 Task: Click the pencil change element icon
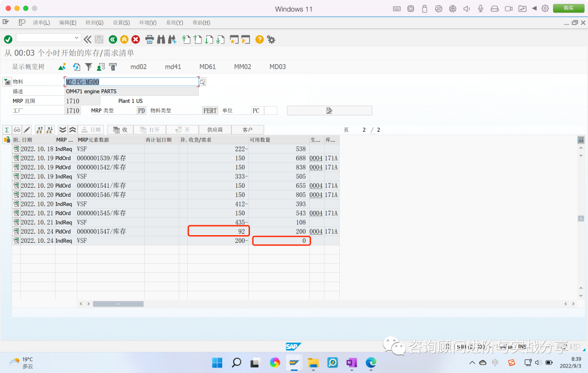tap(27, 130)
